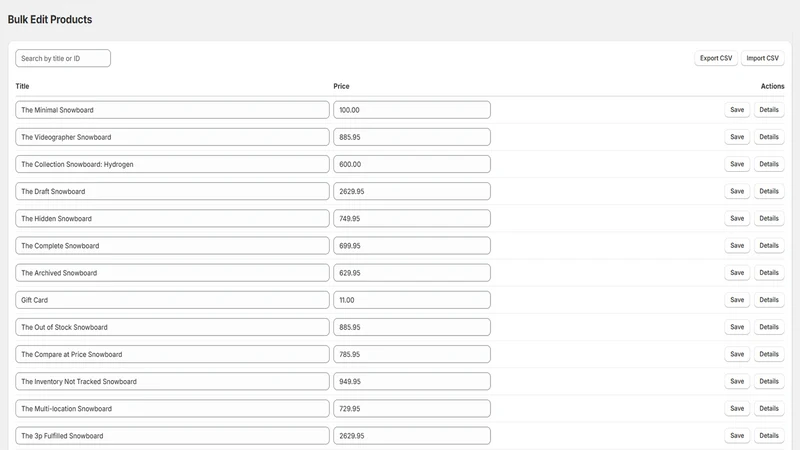This screenshot has height=450, width=800.
Task: Open Details for The Out of Stock Snowboard
Action: coord(769,327)
